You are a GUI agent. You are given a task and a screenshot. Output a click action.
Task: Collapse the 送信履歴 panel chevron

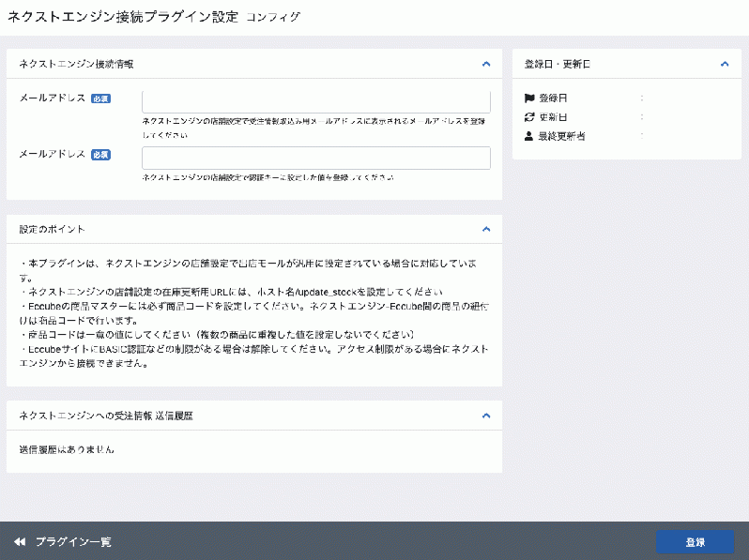coord(486,416)
